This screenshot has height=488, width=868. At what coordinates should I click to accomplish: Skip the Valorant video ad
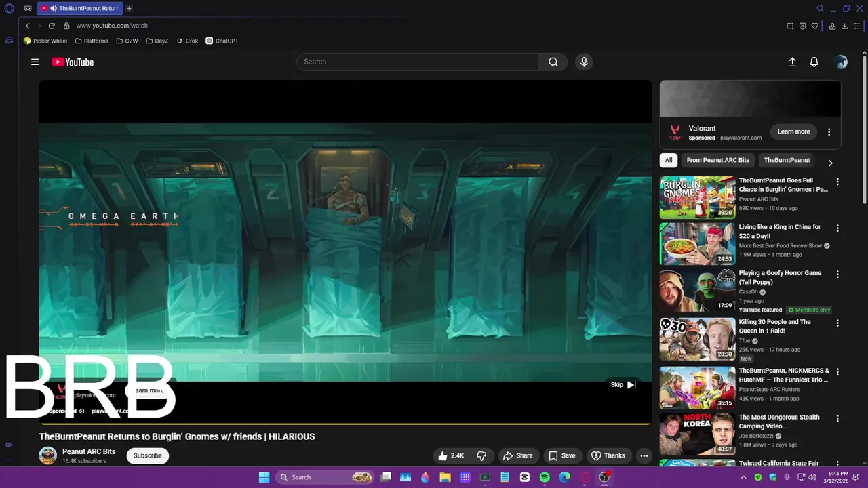623,384
